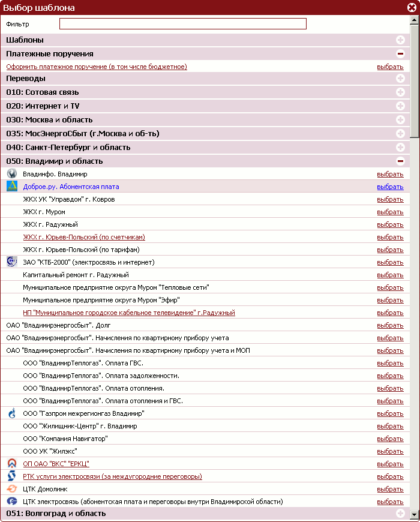Select row ООО "Компания Навигатор"

(x=205, y=439)
